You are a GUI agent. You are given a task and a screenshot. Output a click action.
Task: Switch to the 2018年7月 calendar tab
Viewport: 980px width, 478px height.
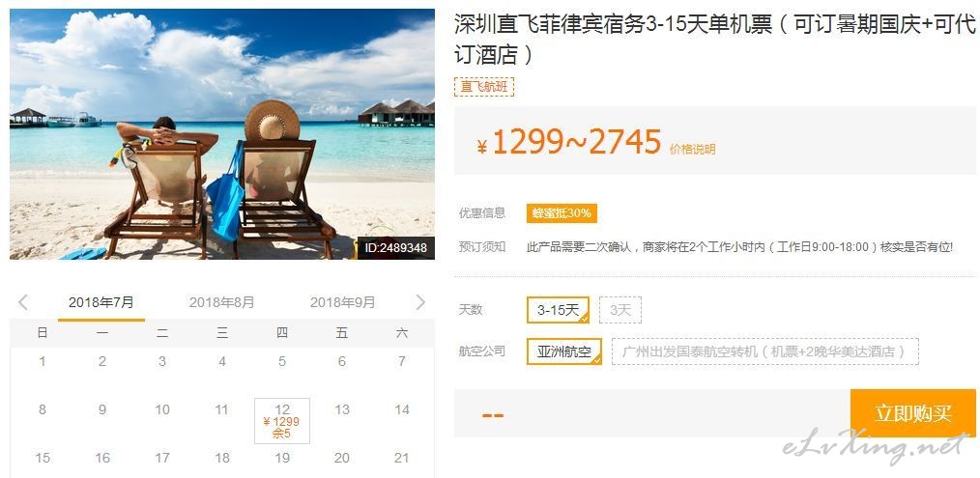(x=101, y=303)
